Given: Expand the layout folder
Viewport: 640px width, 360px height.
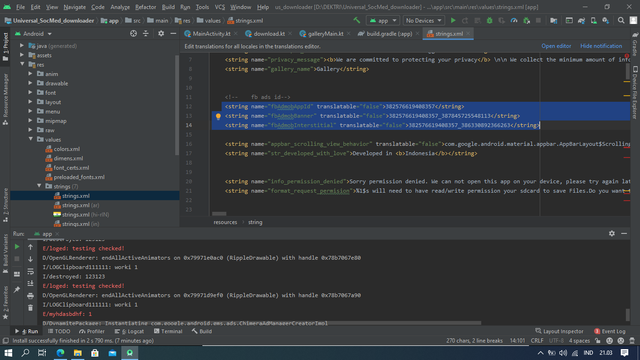Looking at the screenshot, I should pyautogui.click(x=31, y=102).
